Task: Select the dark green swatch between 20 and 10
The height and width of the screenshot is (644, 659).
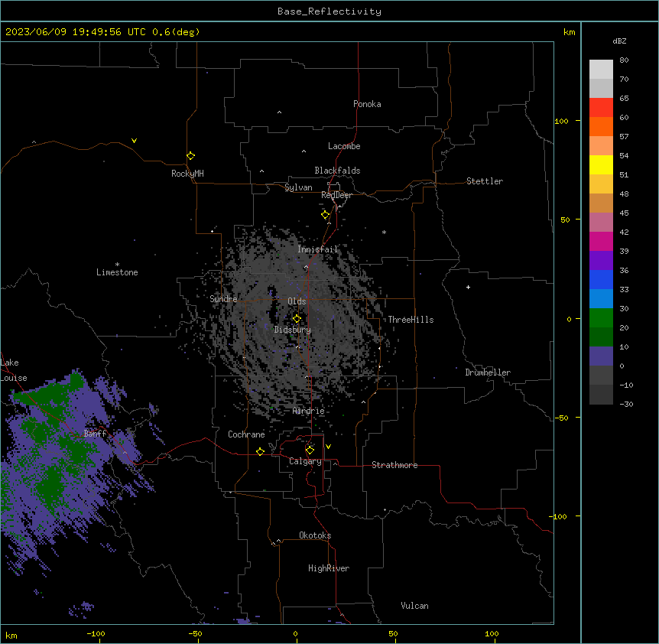Action: (x=601, y=337)
